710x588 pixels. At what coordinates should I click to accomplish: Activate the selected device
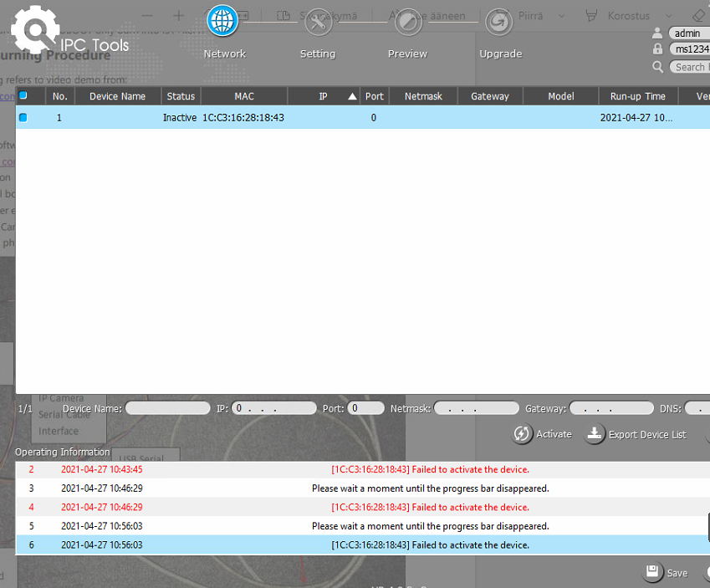pyautogui.click(x=543, y=434)
